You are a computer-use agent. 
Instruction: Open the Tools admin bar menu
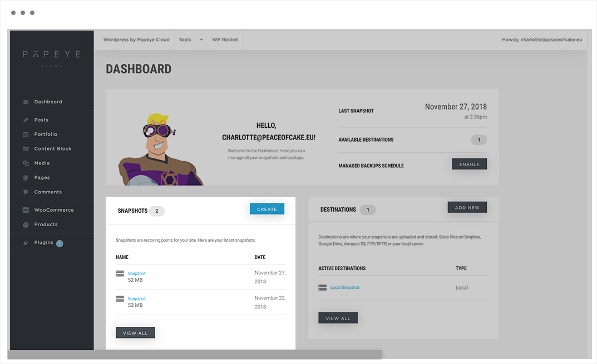tap(185, 39)
